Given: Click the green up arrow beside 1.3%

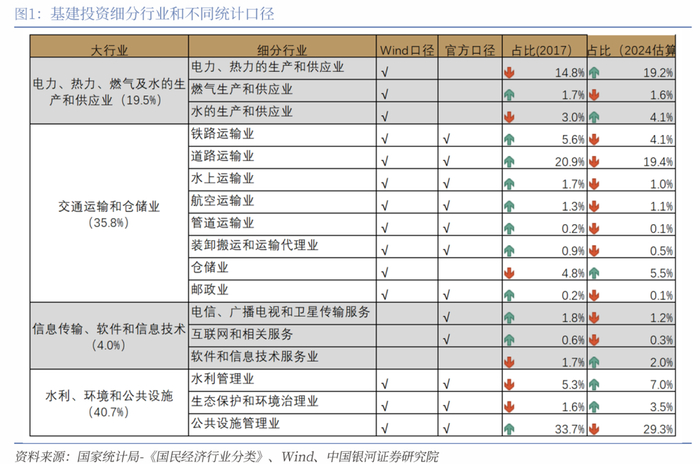Looking at the screenshot, I should click(509, 206).
